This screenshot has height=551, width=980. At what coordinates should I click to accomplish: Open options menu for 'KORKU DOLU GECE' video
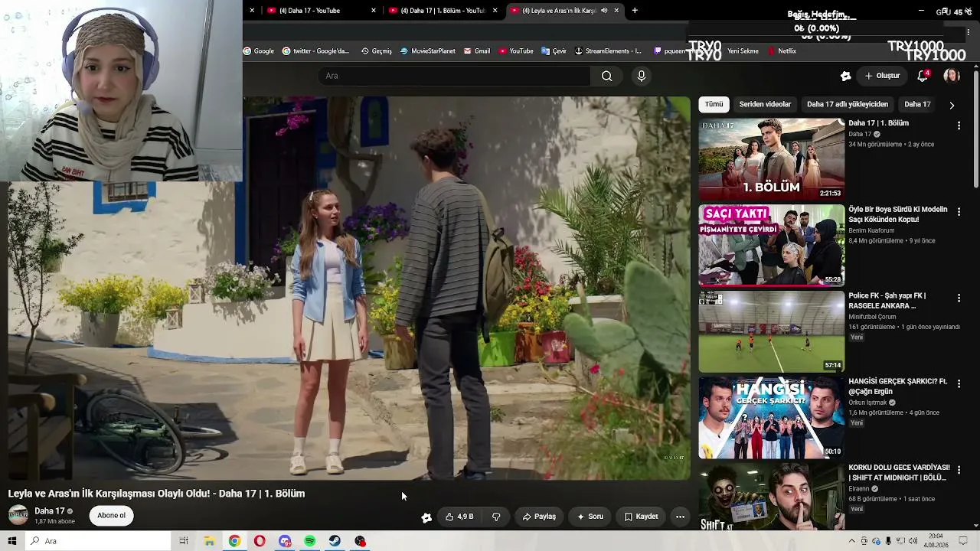(959, 470)
